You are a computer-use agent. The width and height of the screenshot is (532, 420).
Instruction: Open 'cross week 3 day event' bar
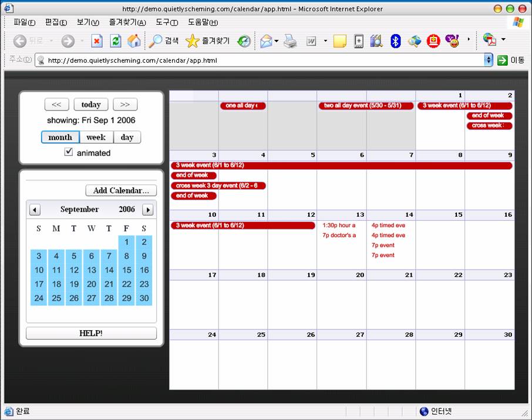218,186
